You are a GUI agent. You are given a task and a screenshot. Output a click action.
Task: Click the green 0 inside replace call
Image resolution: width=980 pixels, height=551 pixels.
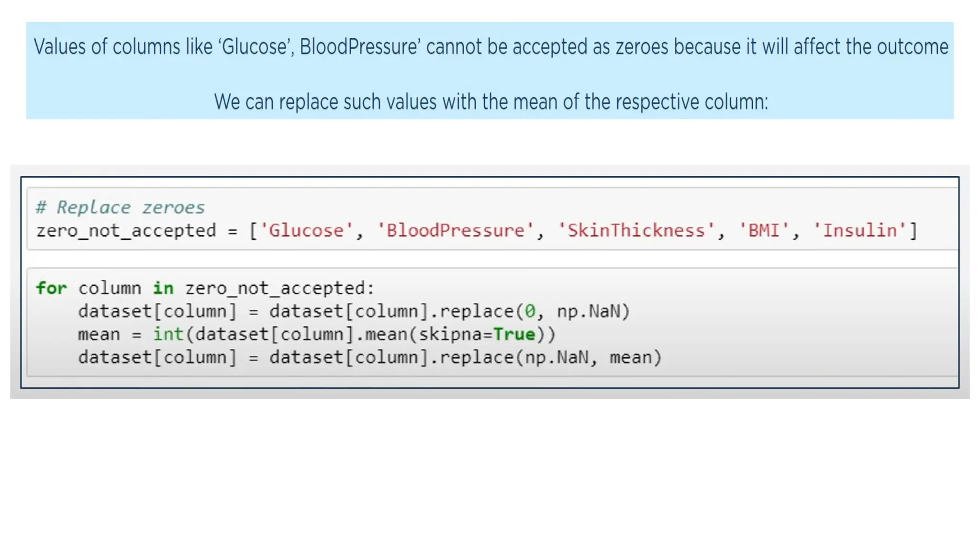pyautogui.click(x=530, y=311)
